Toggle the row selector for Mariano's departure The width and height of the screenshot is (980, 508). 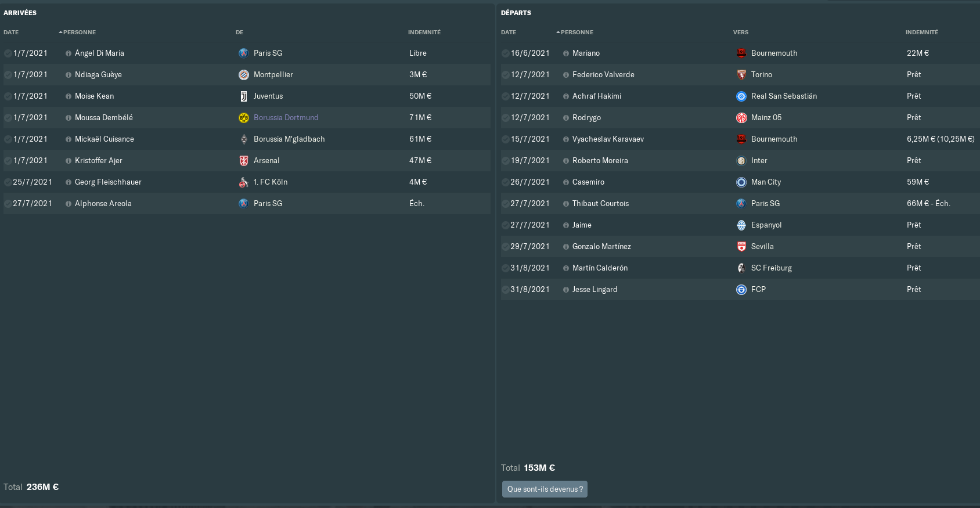point(506,53)
